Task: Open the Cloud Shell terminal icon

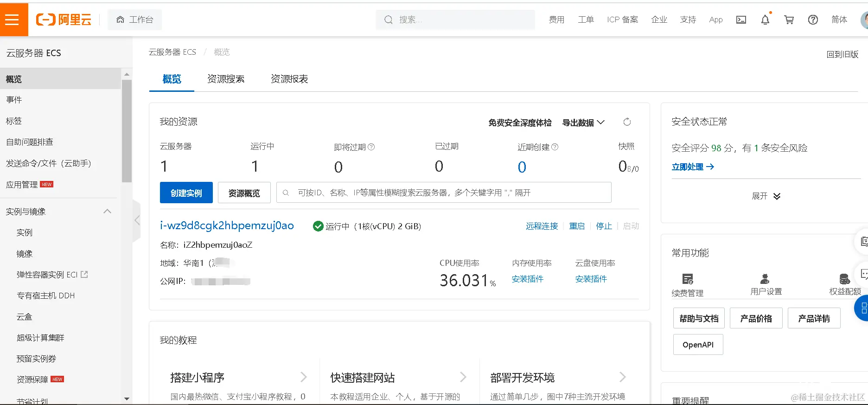Action: (741, 19)
